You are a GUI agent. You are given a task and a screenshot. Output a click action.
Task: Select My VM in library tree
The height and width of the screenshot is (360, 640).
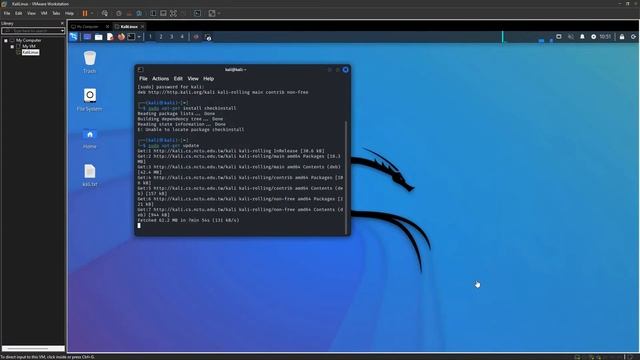[29, 47]
